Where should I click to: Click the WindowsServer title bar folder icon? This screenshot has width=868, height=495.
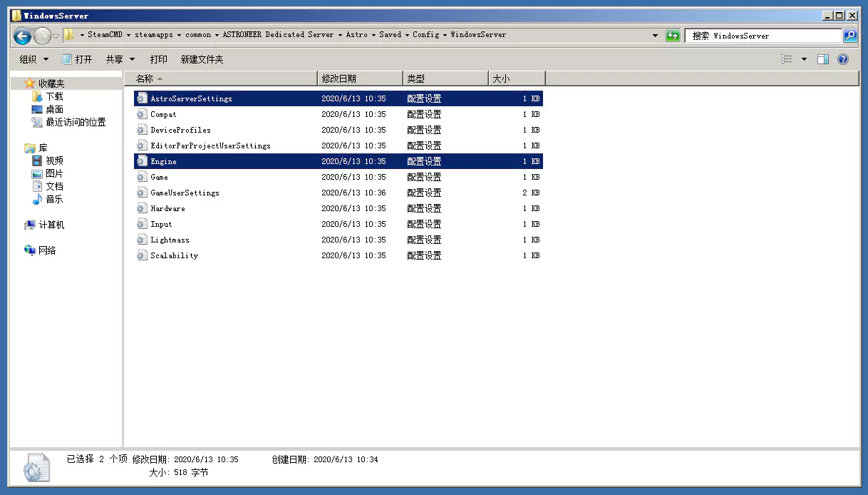[x=16, y=15]
